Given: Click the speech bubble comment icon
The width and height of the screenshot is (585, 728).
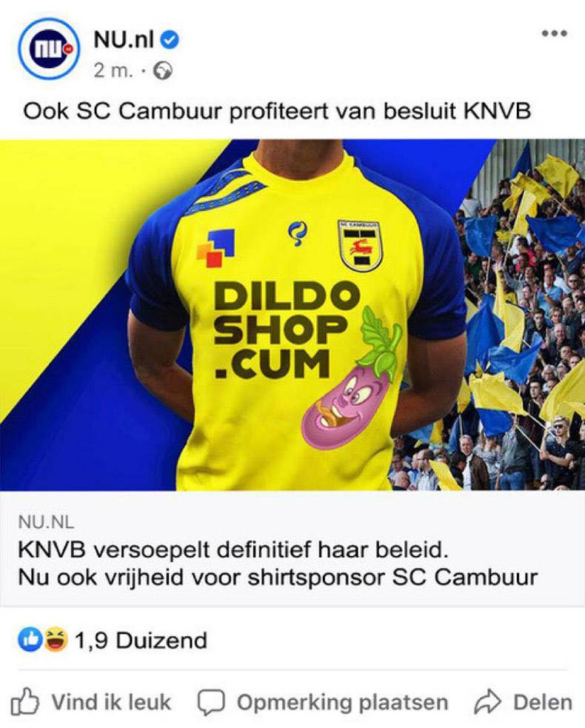Looking at the screenshot, I should point(211,703).
